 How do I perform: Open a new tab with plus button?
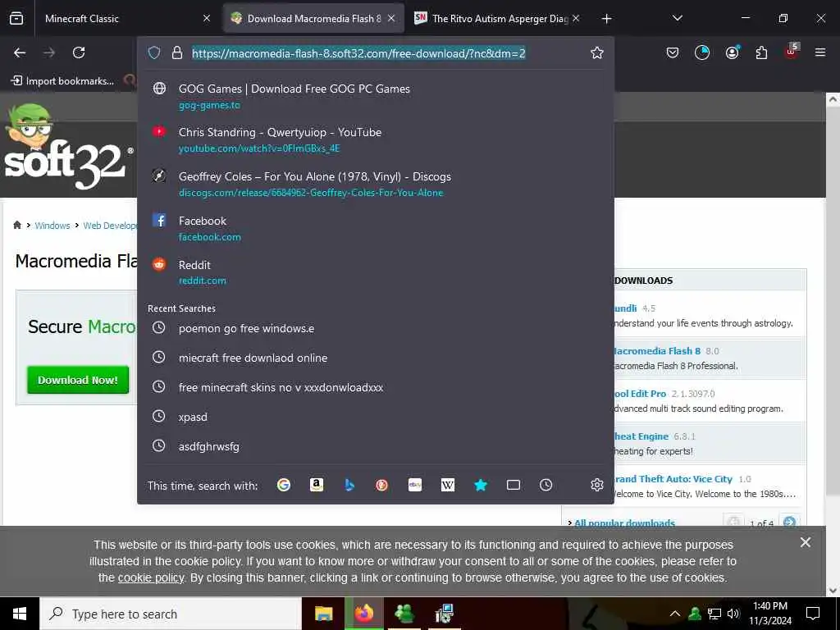606,18
